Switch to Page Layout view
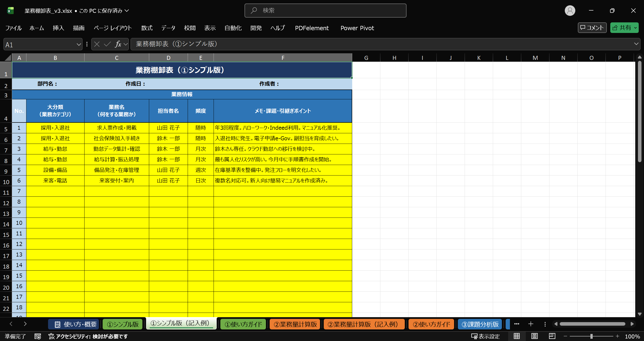Viewport: 644px width, 341px height. pos(534,336)
